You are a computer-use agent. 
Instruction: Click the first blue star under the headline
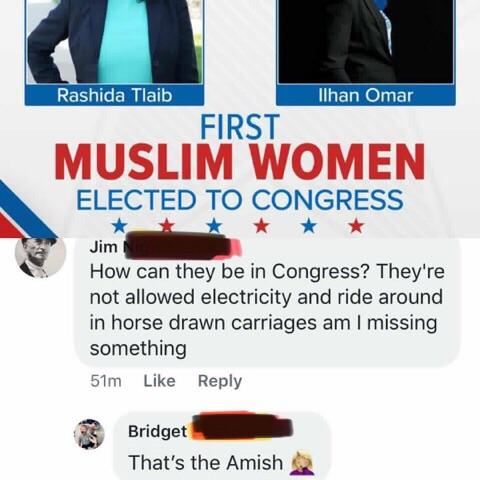[x=119, y=226]
